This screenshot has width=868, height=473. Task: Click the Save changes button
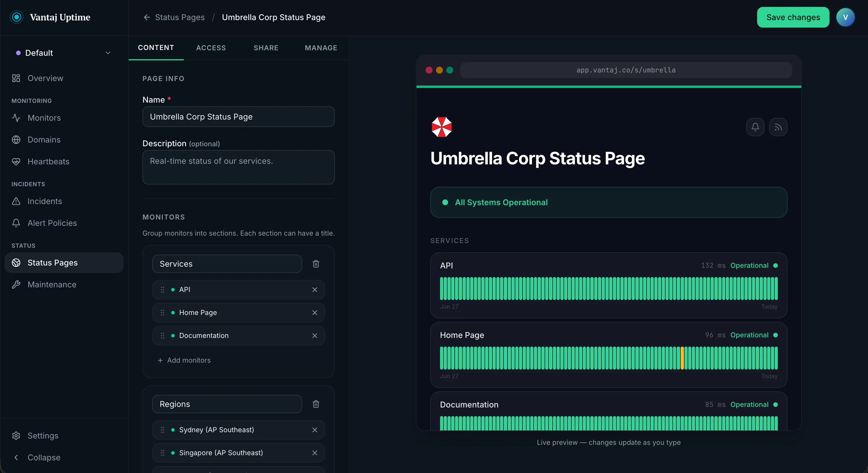(x=793, y=17)
